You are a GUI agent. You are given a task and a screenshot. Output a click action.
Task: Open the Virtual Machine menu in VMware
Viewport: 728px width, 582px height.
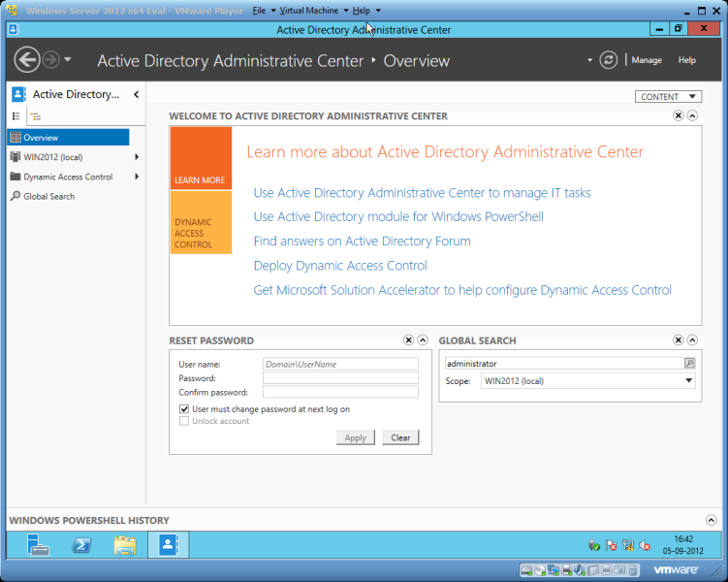coord(310,10)
